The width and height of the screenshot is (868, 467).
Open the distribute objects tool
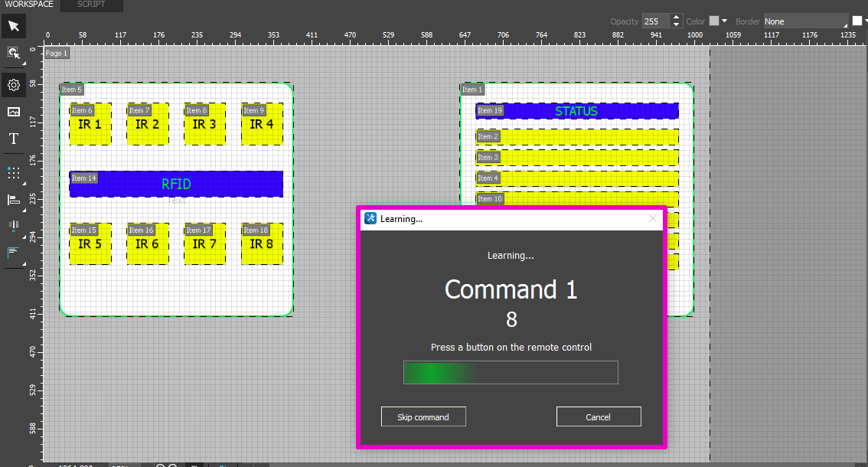tap(13, 225)
